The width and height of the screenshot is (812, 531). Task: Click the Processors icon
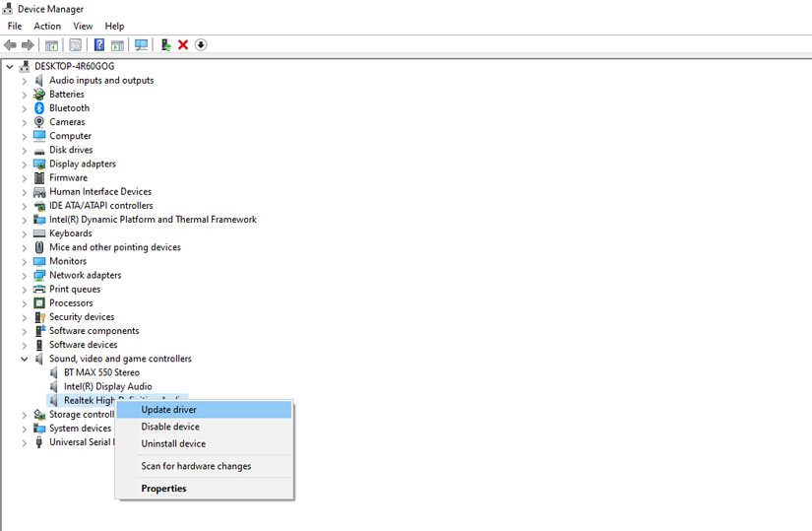coord(39,302)
